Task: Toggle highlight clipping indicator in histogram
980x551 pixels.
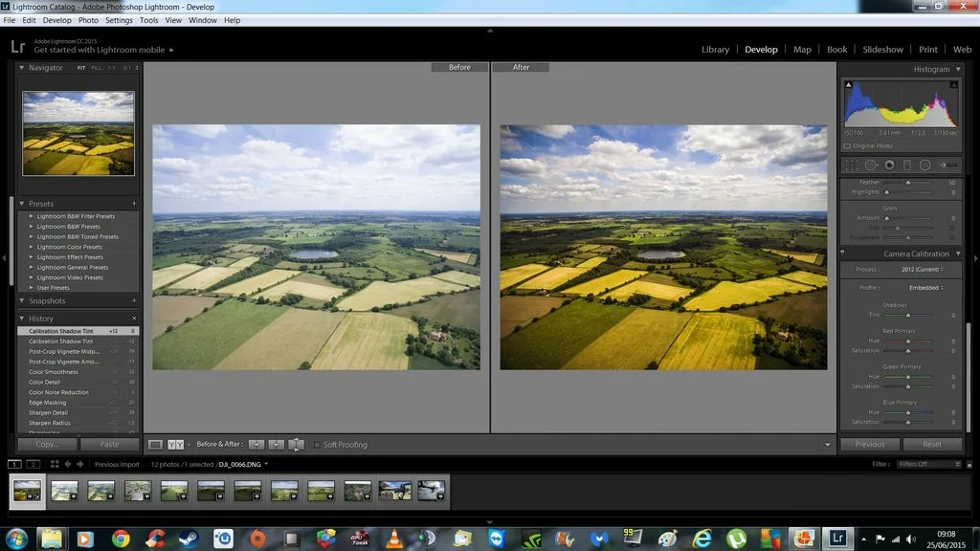Action: (954, 84)
